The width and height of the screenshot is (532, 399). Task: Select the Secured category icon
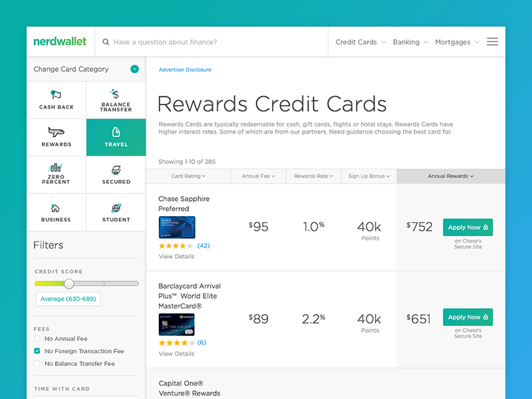coord(116,170)
